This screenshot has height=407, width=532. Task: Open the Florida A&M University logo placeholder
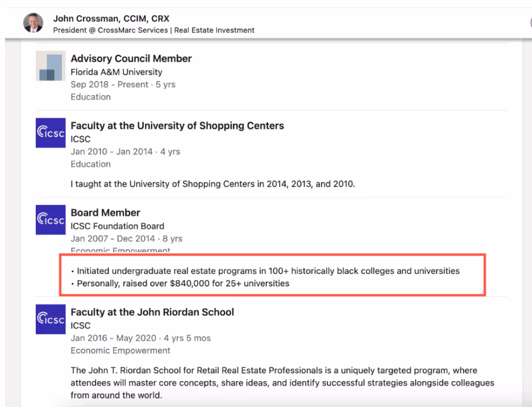[x=50, y=66]
